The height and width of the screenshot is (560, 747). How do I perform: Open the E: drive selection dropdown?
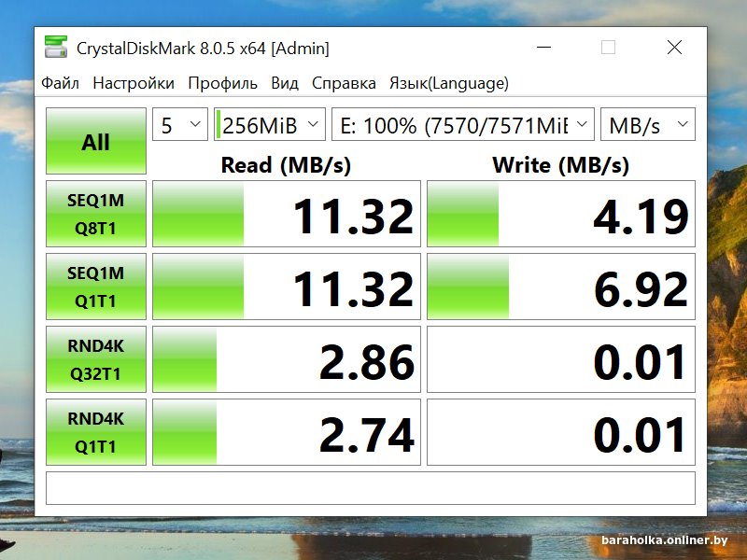[463, 124]
